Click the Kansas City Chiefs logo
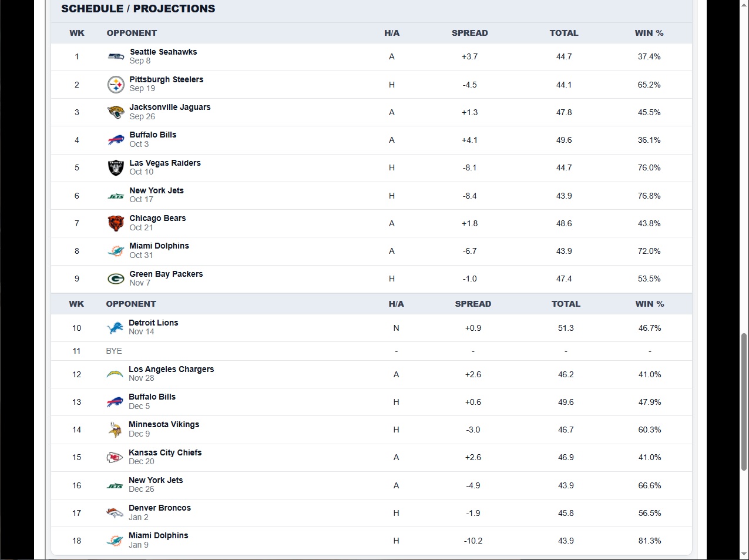The height and width of the screenshot is (560, 749). [x=115, y=457]
